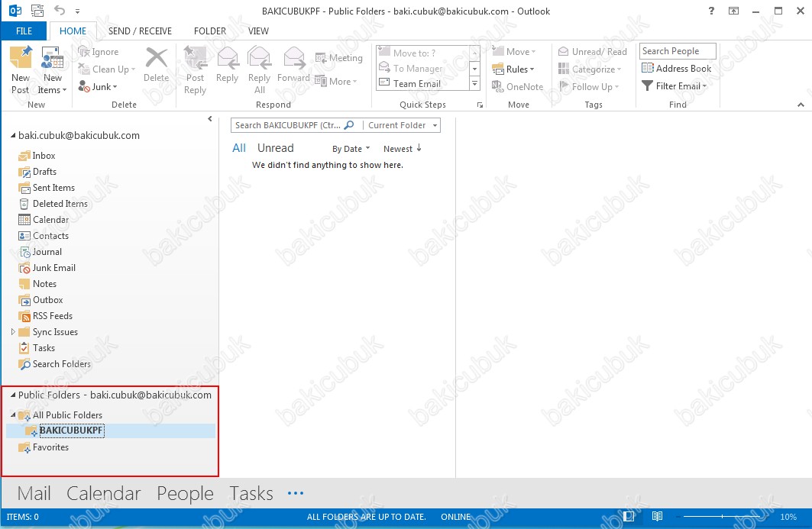Image resolution: width=812 pixels, height=529 pixels.
Task: Open the Search Folders item
Action: point(55,364)
